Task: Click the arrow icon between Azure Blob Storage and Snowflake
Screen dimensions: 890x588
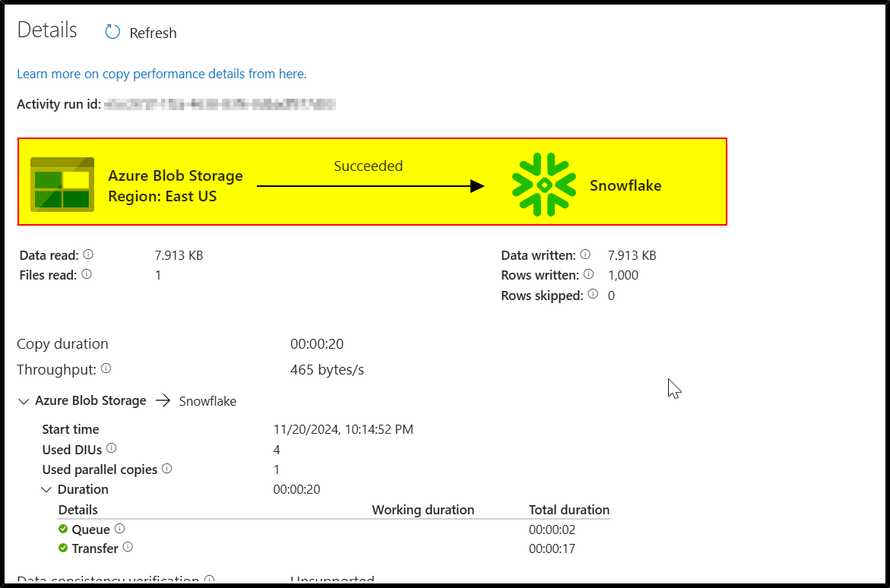Action: (x=163, y=400)
